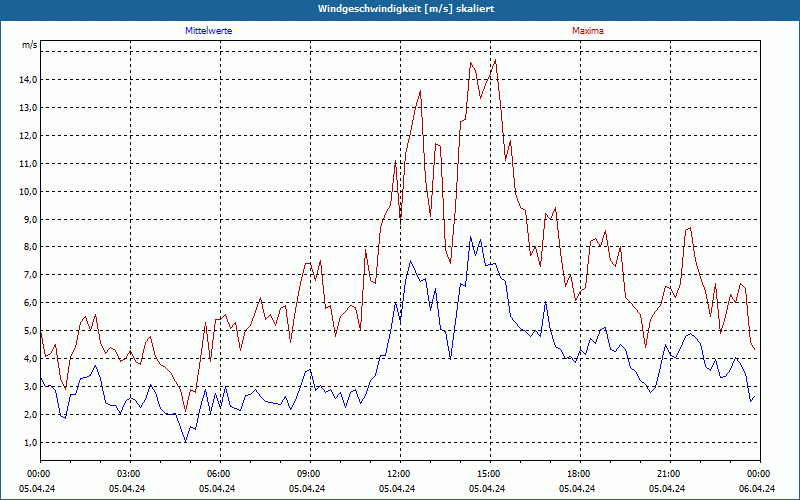The height and width of the screenshot is (500, 800).
Task: Select the 11,0 y-axis value
Action: (x=29, y=163)
